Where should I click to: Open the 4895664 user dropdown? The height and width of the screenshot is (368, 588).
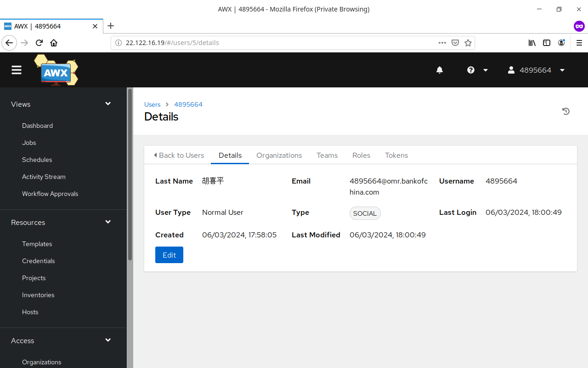536,70
